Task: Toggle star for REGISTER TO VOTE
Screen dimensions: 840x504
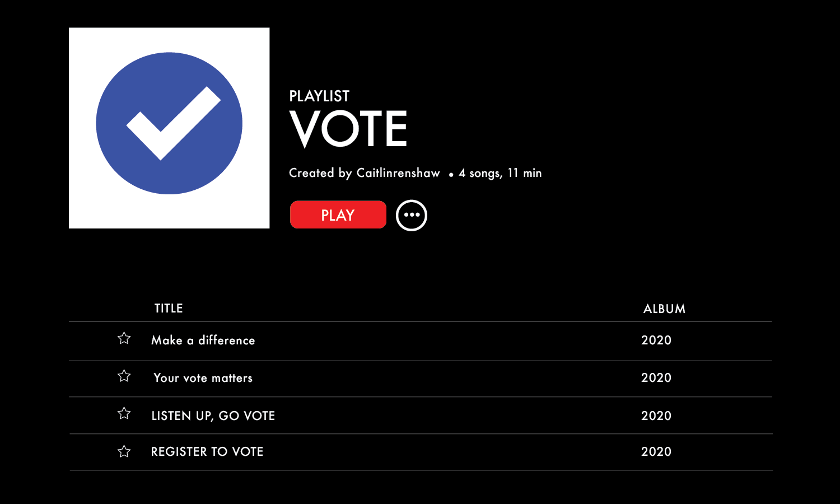Action: (124, 451)
